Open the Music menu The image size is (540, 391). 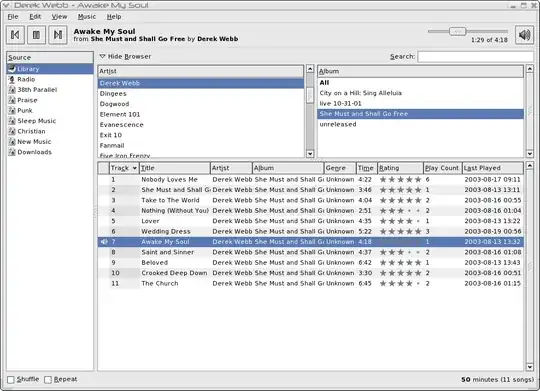point(87,17)
